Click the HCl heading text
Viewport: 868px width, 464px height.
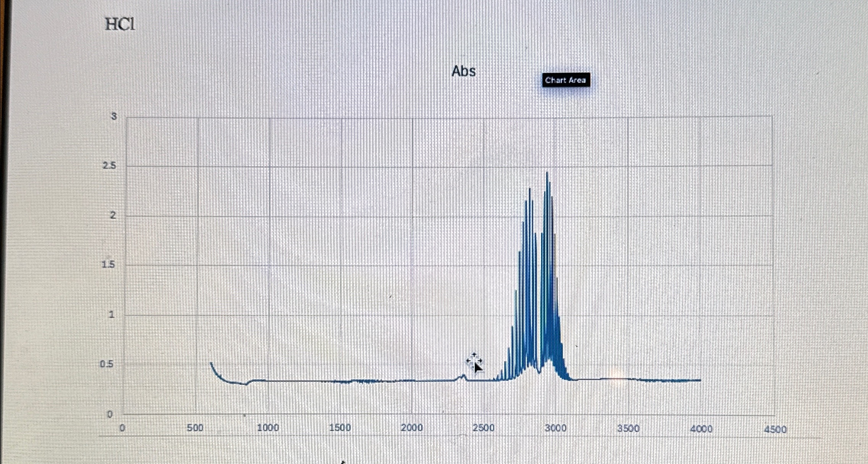pyautogui.click(x=120, y=25)
